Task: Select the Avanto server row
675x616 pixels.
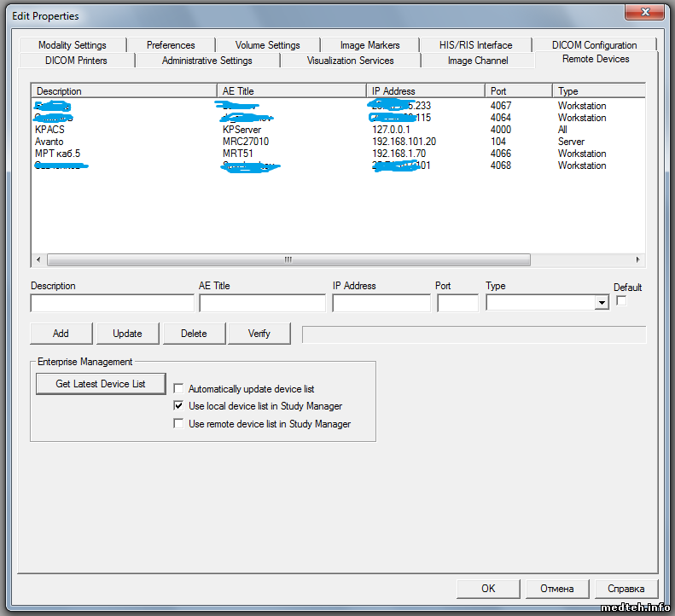Action: pos(49,142)
